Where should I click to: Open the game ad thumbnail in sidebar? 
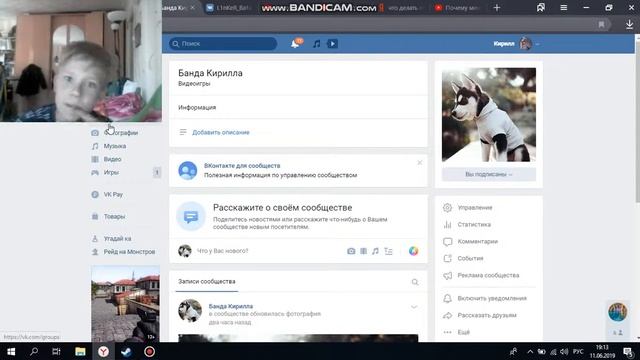[125, 304]
